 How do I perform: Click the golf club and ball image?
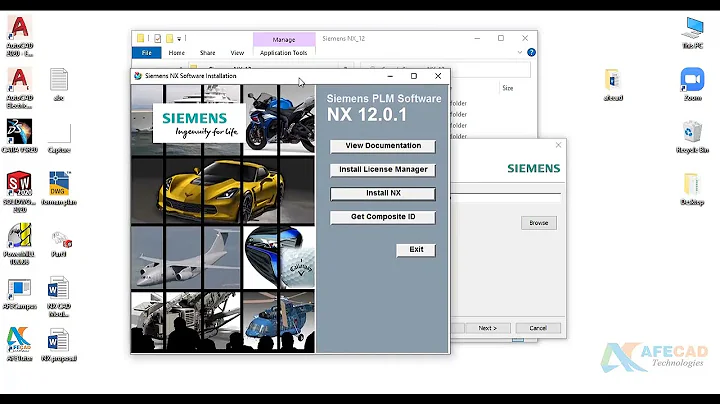tap(279, 258)
